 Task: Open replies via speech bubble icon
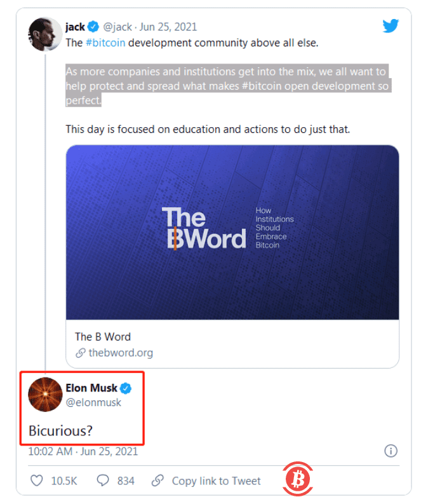pos(103,481)
